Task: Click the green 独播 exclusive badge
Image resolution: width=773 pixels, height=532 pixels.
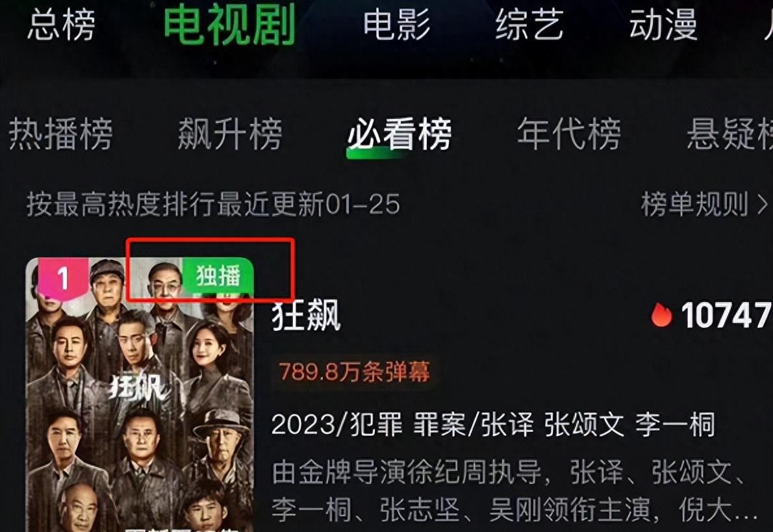Action: click(218, 276)
